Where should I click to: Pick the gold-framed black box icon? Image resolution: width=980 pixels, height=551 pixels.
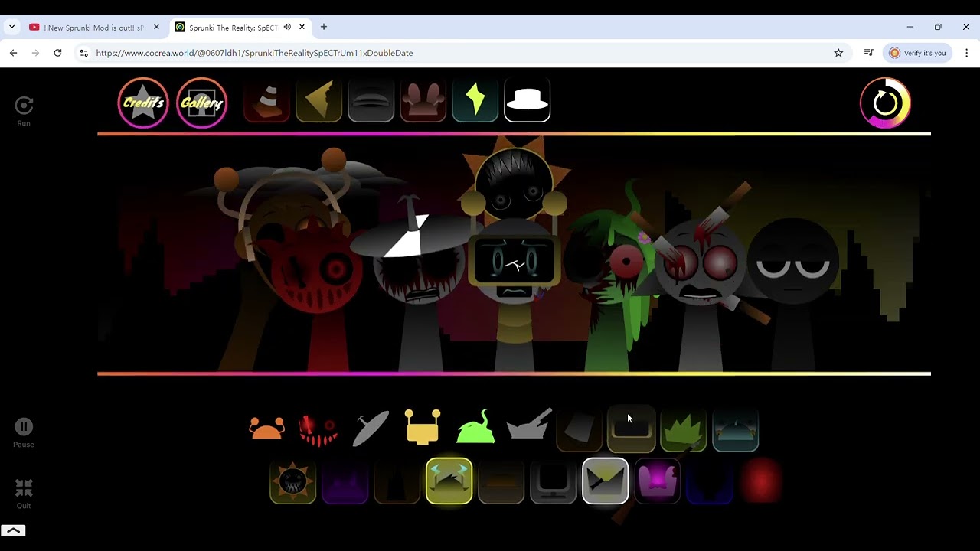point(631,429)
